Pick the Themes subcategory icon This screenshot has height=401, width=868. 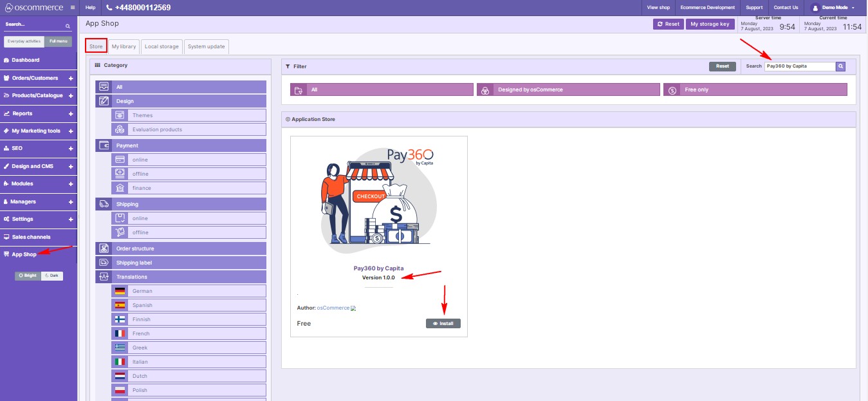pos(119,115)
